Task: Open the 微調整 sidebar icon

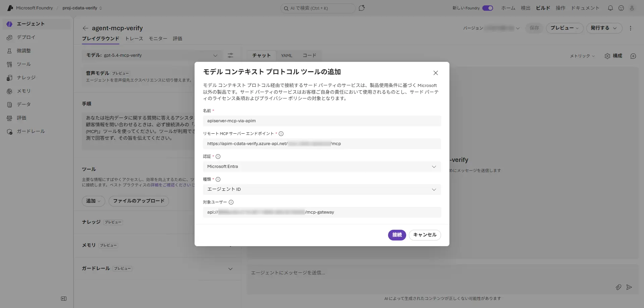Action: click(x=9, y=51)
